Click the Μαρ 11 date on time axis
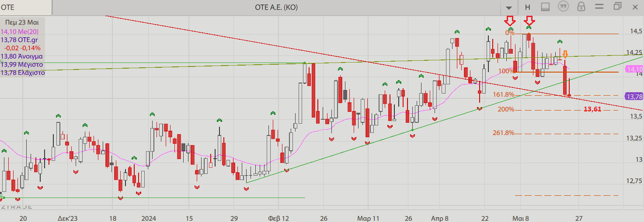The image size is (644, 222). tap(367, 218)
